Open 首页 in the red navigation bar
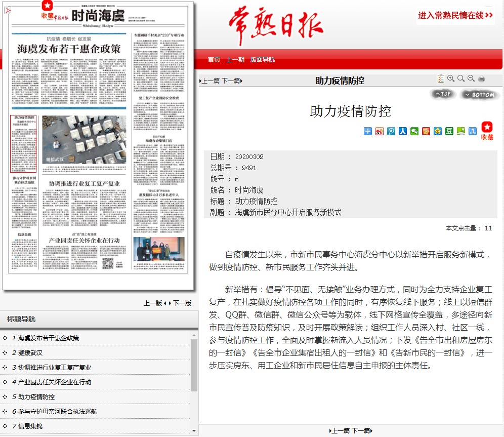Screen dimensions: 504x437 pos(214,59)
